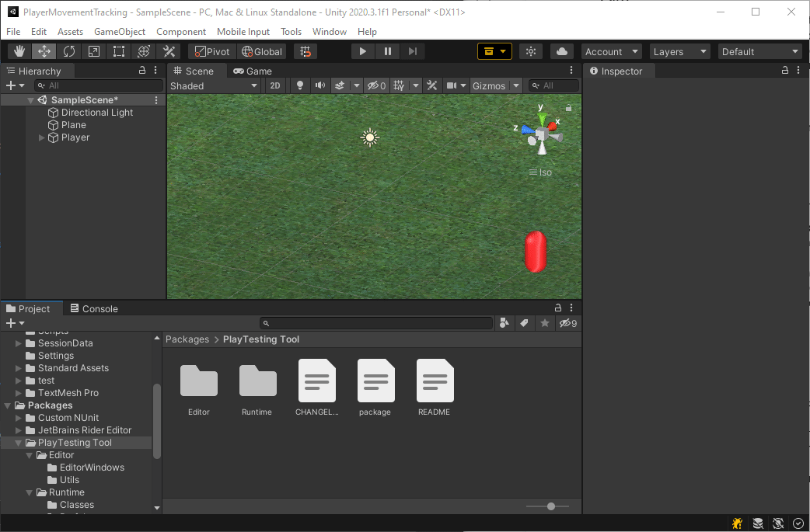Open the Default layout dropdown
Viewport: 810px width, 532px height.
pos(760,51)
